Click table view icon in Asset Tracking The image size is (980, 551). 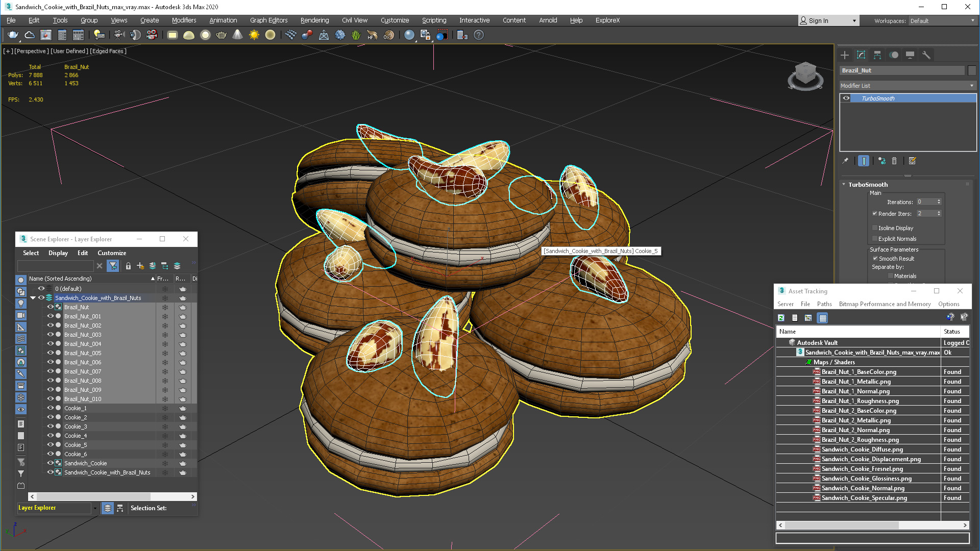click(822, 318)
